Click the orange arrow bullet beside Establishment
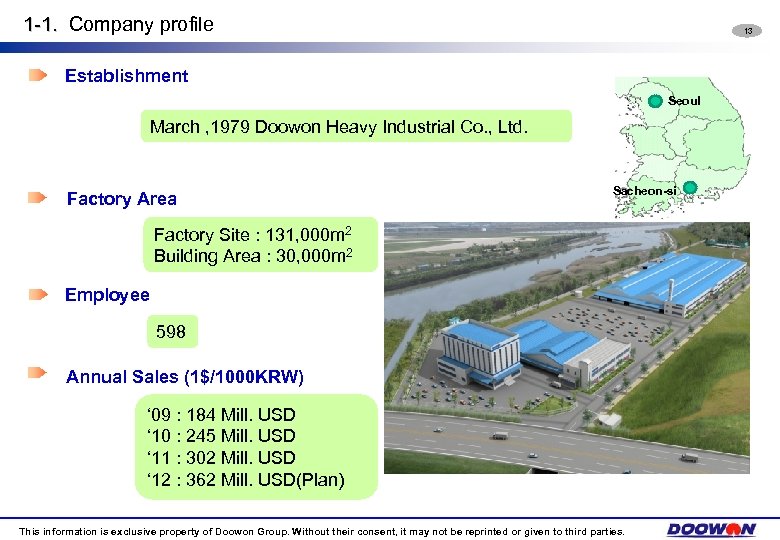The image size is (780, 540). point(38,75)
